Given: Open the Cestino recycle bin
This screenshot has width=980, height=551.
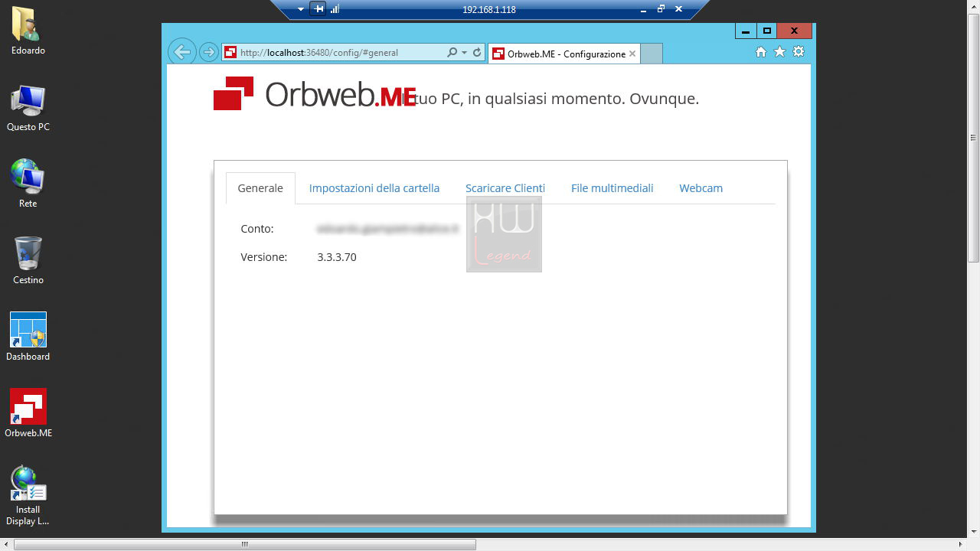Looking at the screenshot, I should (x=28, y=261).
